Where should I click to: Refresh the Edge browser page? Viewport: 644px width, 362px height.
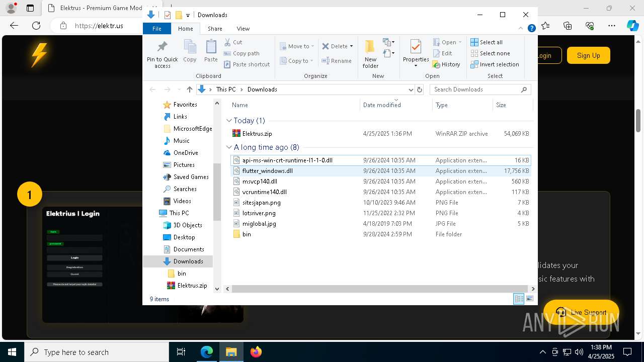[x=36, y=26]
